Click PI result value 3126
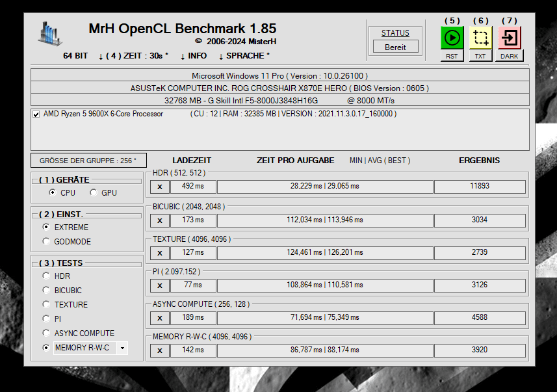The image size is (557, 392). click(x=480, y=285)
